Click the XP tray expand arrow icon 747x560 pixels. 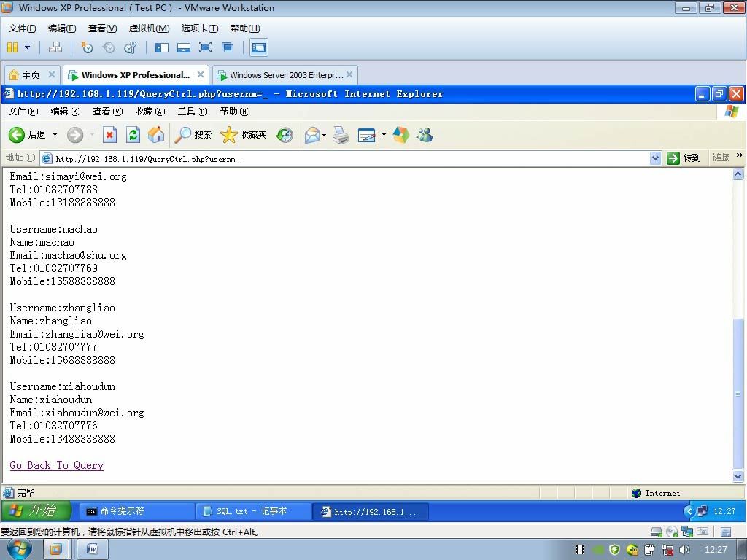point(689,511)
